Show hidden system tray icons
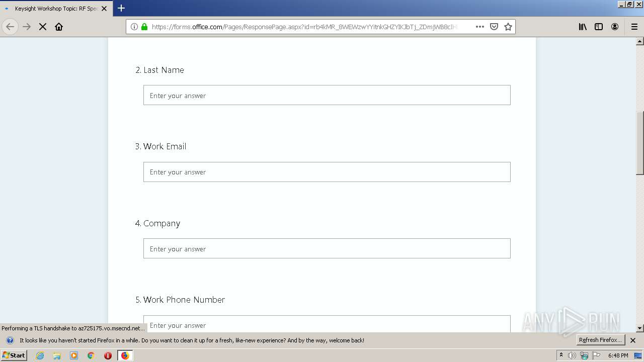The width and height of the screenshot is (644, 362). point(561,355)
